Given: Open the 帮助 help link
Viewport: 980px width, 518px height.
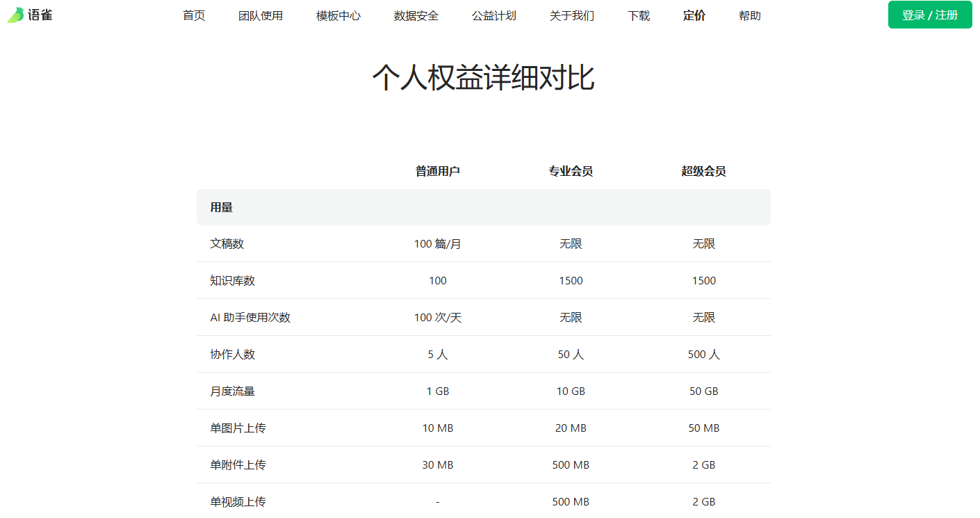Looking at the screenshot, I should click(x=750, y=15).
